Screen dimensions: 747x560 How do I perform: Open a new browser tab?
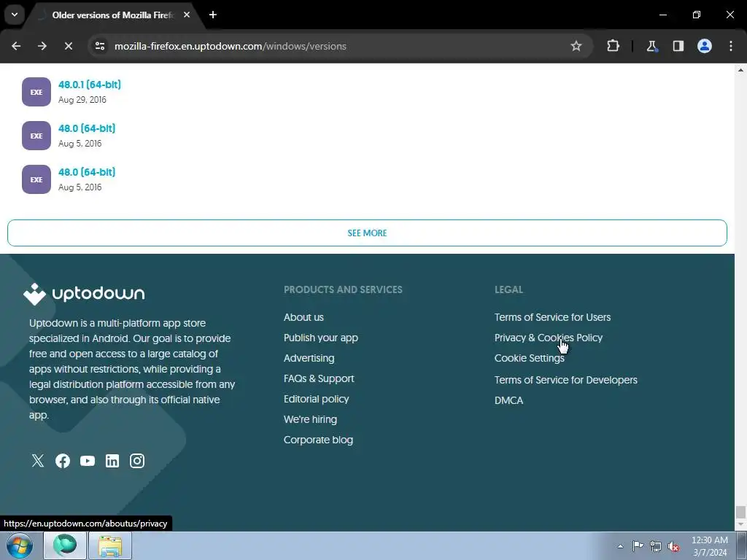click(x=213, y=15)
